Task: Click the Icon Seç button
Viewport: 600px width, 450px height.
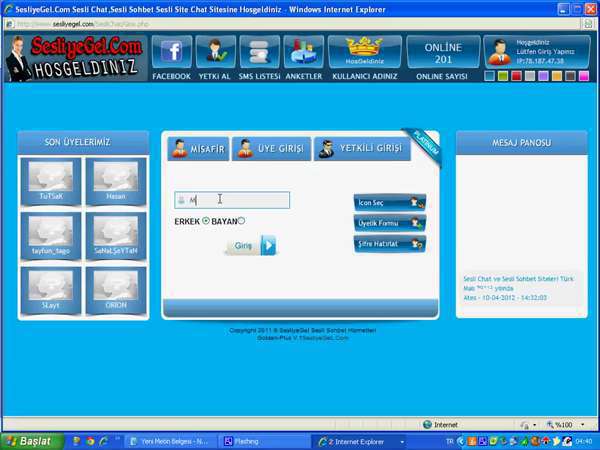Action: tap(390, 203)
